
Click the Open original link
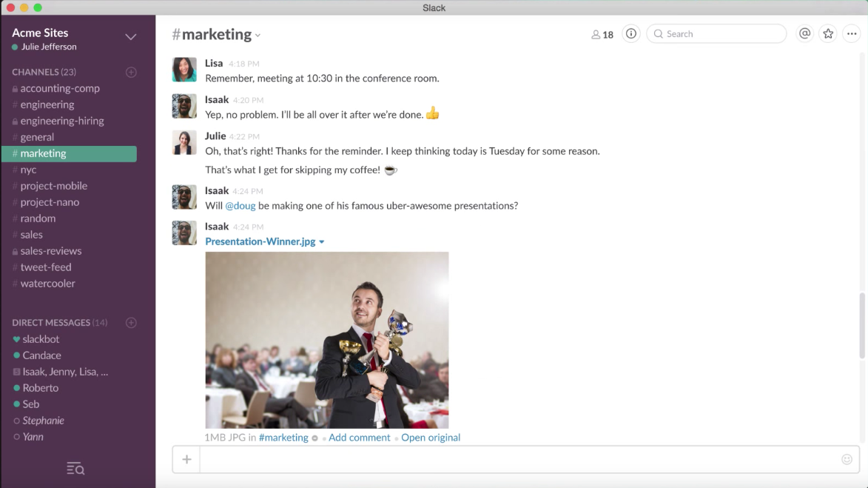coord(431,438)
